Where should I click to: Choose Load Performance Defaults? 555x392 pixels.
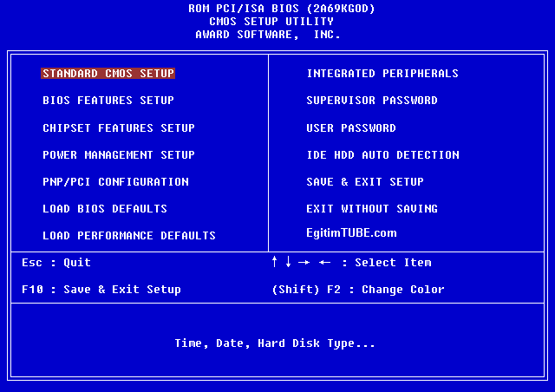tap(129, 236)
